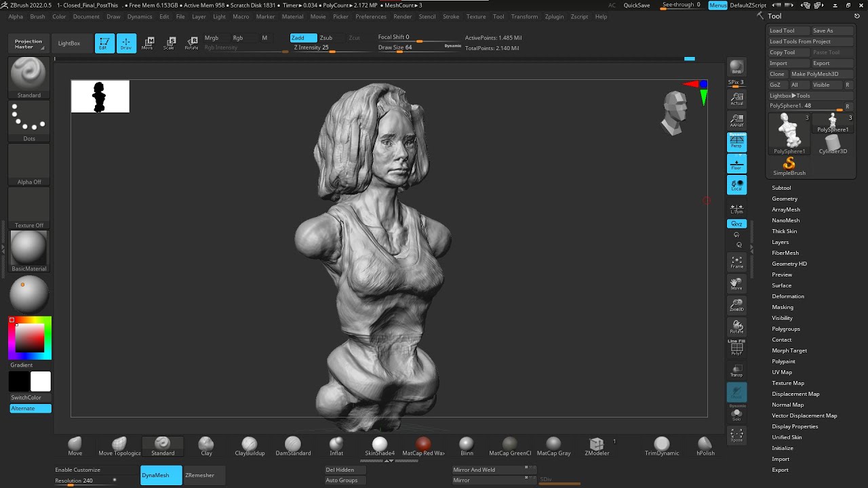Image resolution: width=868 pixels, height=488 pixels.
Task: Expand the Geometry section
Action: [x=785, y=199]
